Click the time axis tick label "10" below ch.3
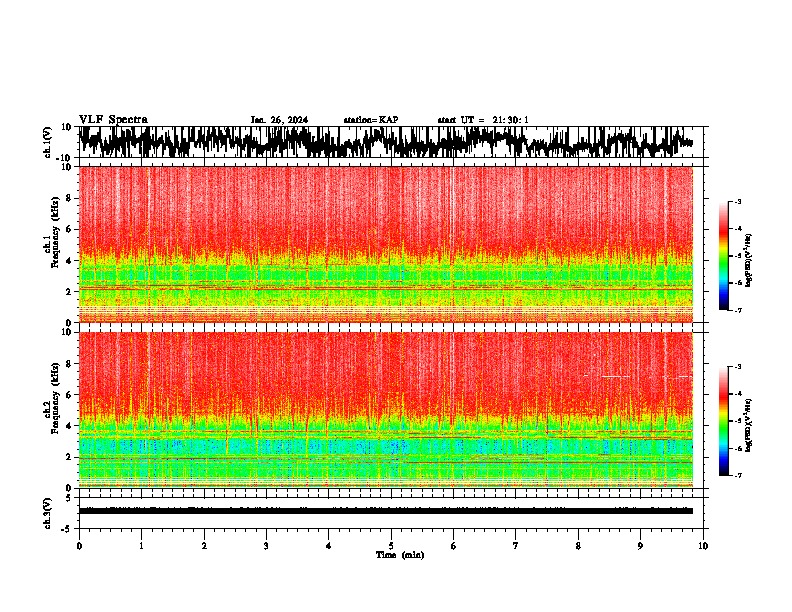This screenshot has width=792, height=612. [x=703, y=546]
